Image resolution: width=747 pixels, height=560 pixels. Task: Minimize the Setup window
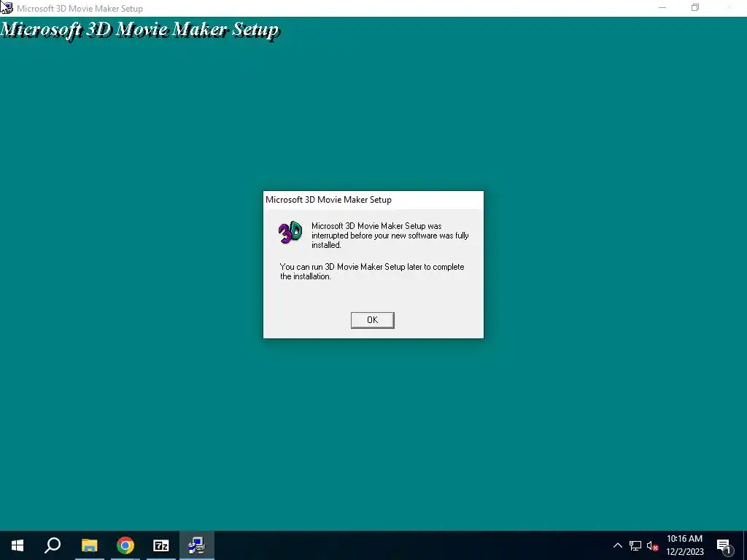(x=662, y=7)
